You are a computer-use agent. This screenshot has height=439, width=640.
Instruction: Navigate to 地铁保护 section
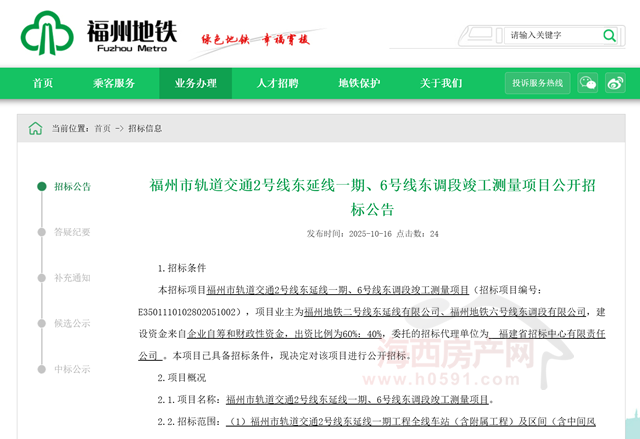[x=359, y=83]
